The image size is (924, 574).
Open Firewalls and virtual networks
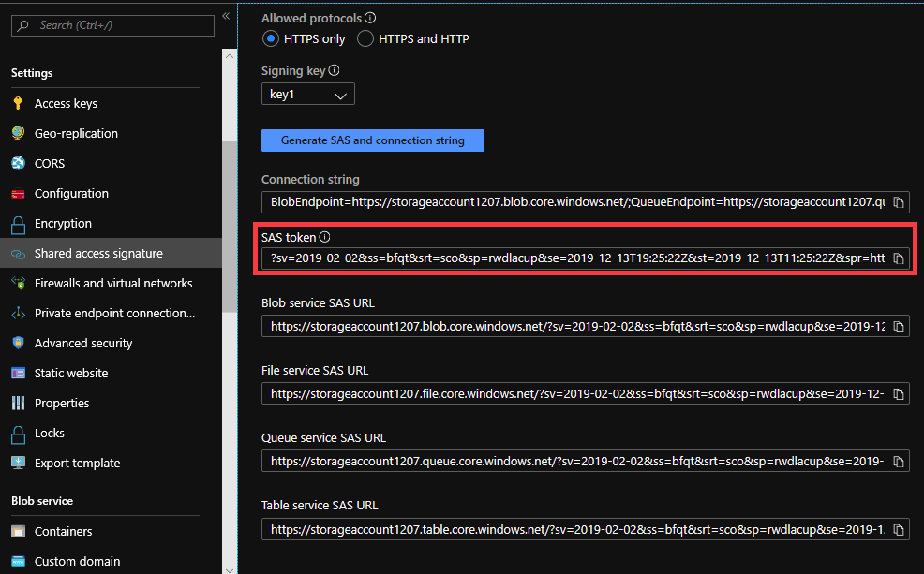(112, 283)
